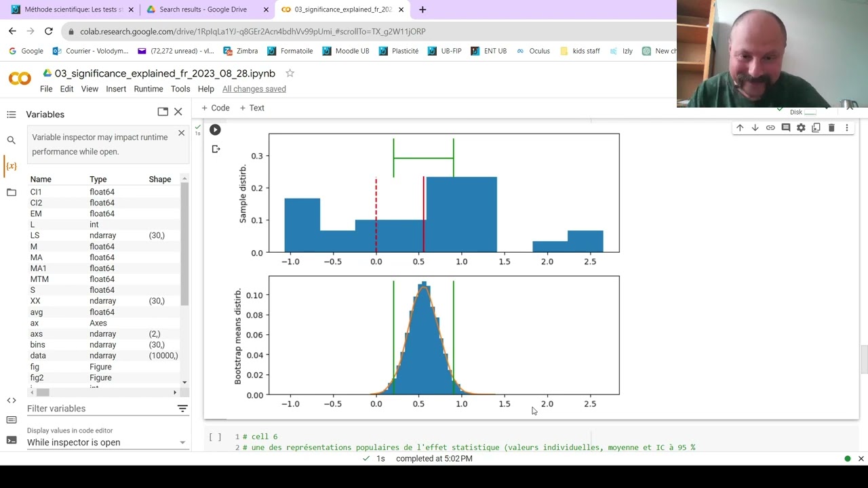Image resolution: width=868 pixels, height=488 pixels.
Task: Star the notebook title
Action: [x=290, y=73]
